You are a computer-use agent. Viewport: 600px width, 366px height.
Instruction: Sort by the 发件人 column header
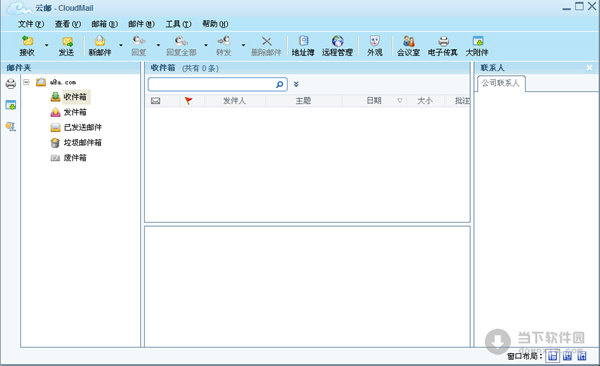click(235, 101)
